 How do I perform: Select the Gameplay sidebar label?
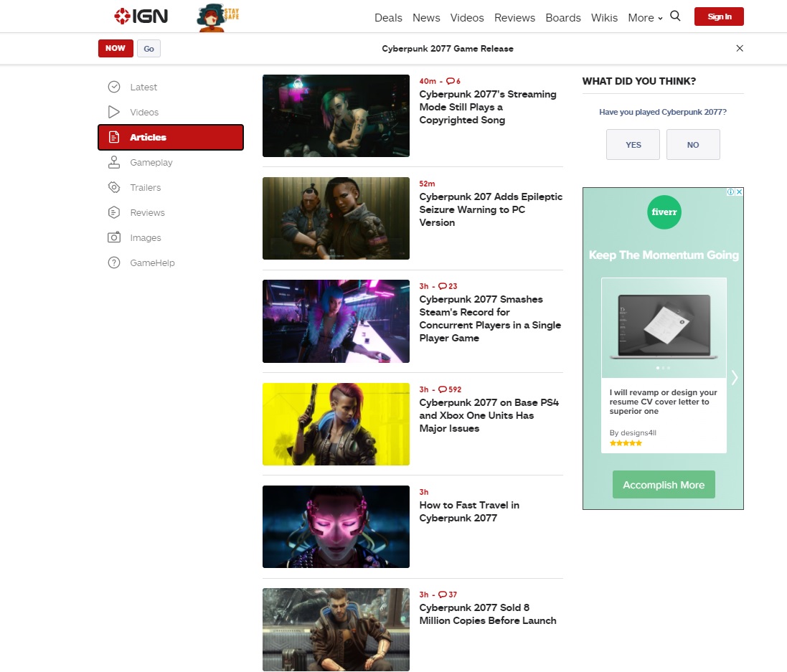(151, 163)
